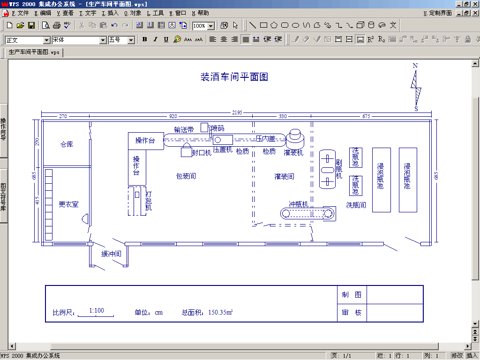Click the vertical scrollbar up arrow
Screen dimensions: 480x360
pyautogui.click(x=476, y=63)
